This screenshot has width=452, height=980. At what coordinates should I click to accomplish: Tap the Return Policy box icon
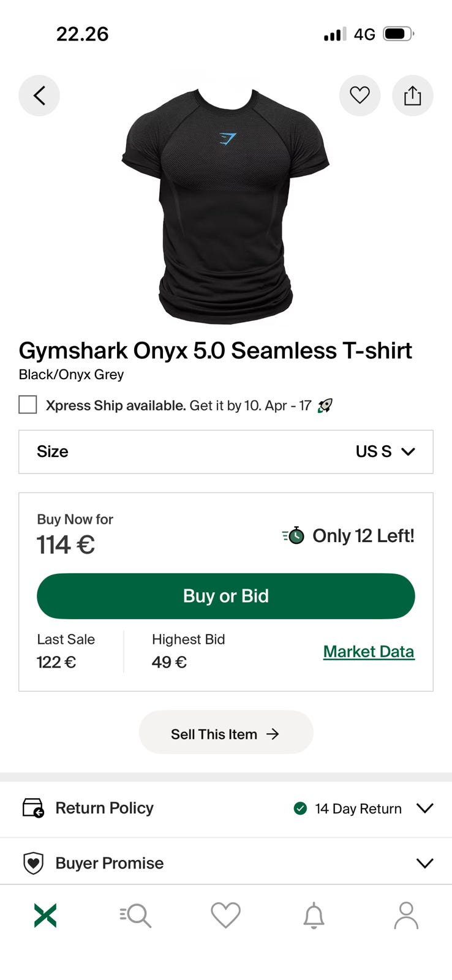click(x=33, y=808)
